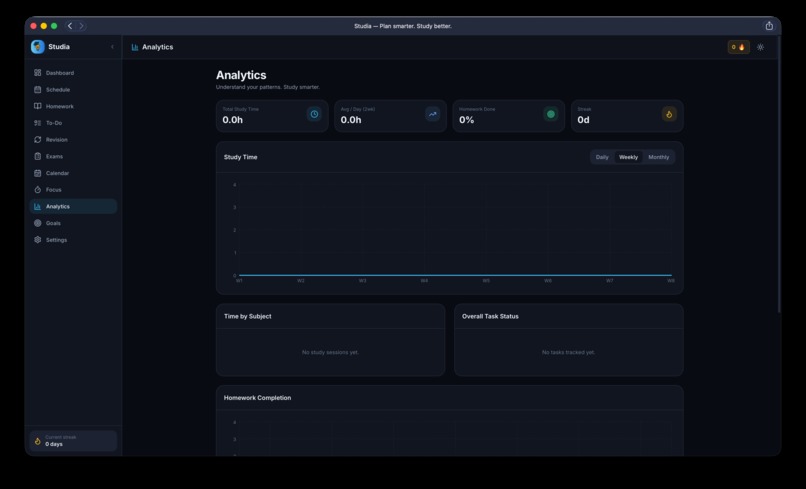
Task: Go back with the title bar arrow
Action: click(x=70, y=26)
